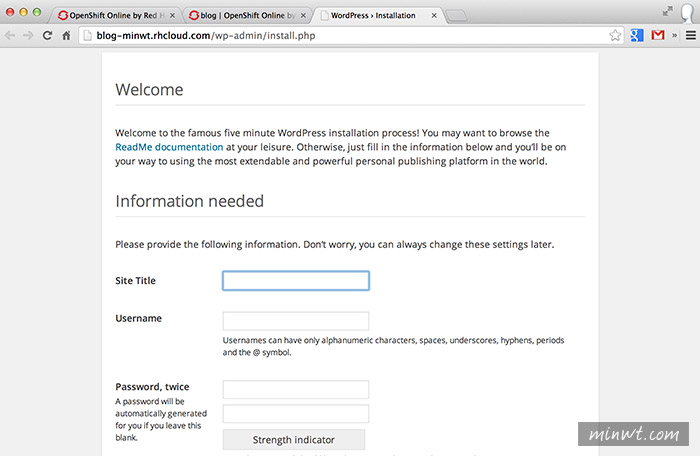Open the ReadMe documentation link
Screen dimensions: 700x456
169,147
